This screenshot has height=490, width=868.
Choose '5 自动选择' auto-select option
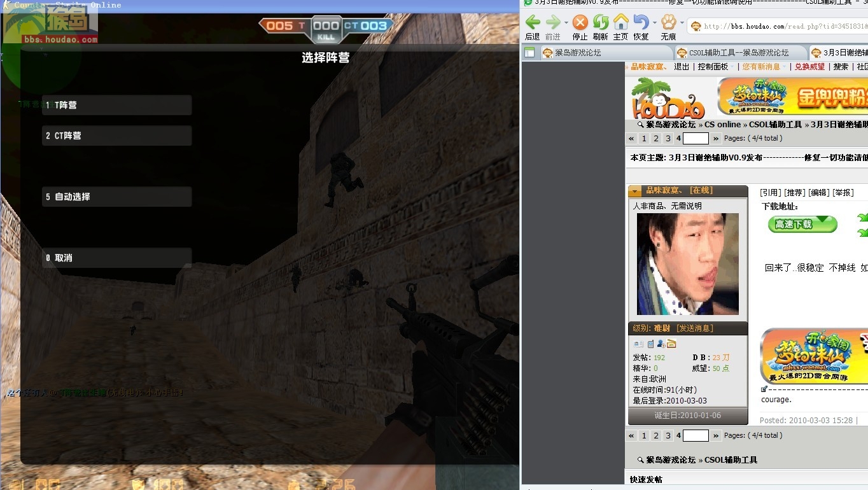click(117, 197)
